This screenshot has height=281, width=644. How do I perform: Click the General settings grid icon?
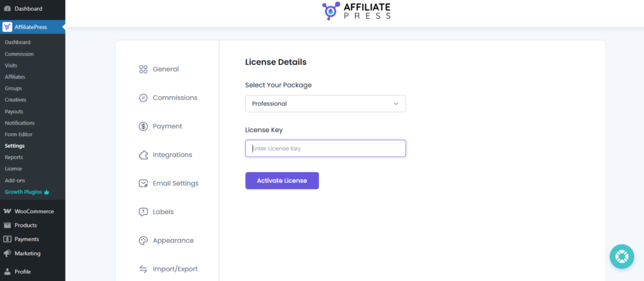(x=143, y=69)
